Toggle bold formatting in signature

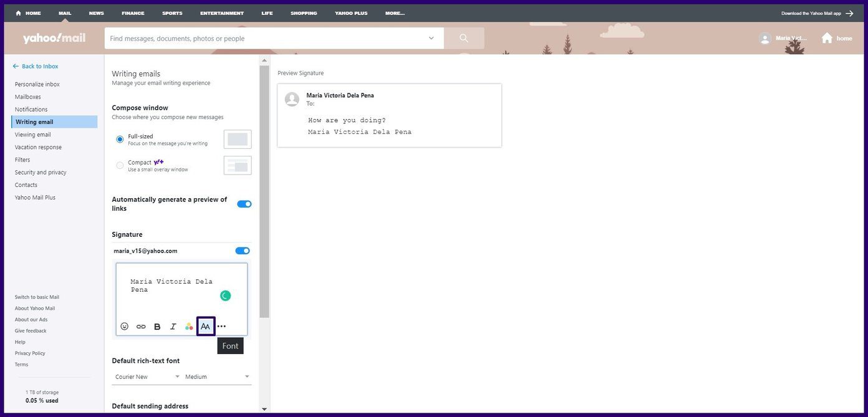click(x=157, y=327)
